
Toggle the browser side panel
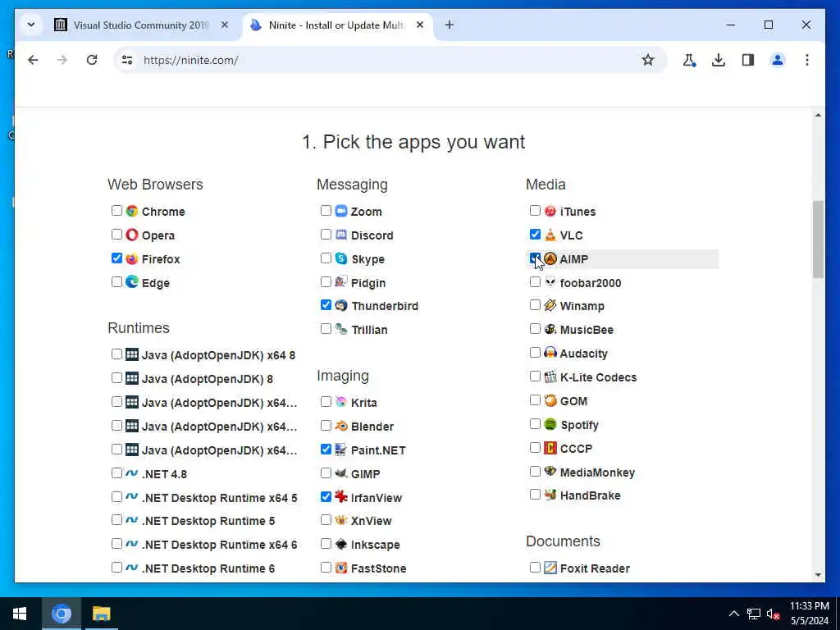tap(748, 60)
